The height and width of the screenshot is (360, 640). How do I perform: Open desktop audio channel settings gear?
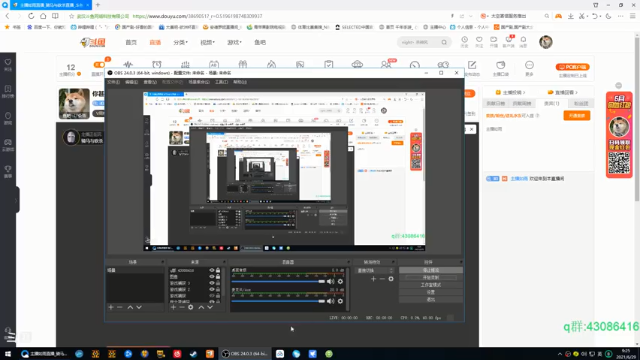point(340,281)
